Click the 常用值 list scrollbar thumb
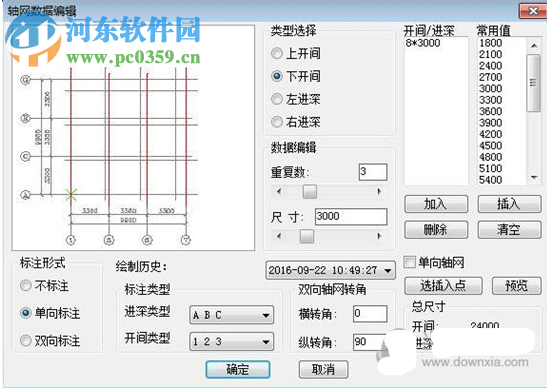 534,83
